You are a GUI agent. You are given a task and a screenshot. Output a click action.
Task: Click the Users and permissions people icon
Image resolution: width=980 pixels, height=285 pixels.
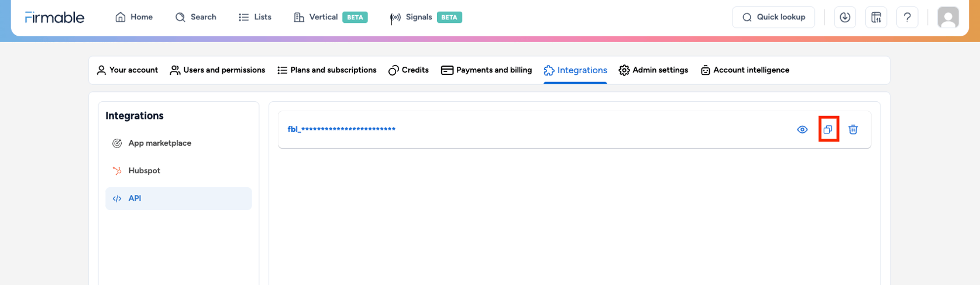(x=175, y=70)
